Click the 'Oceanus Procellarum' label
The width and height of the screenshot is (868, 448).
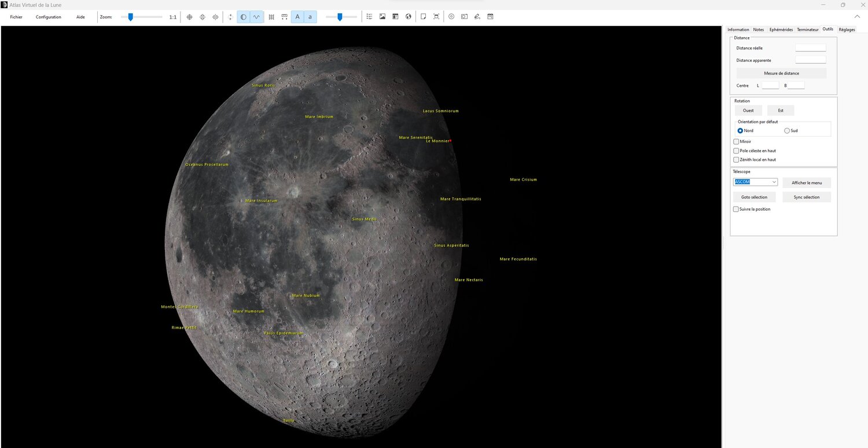(x=207, y=164)
